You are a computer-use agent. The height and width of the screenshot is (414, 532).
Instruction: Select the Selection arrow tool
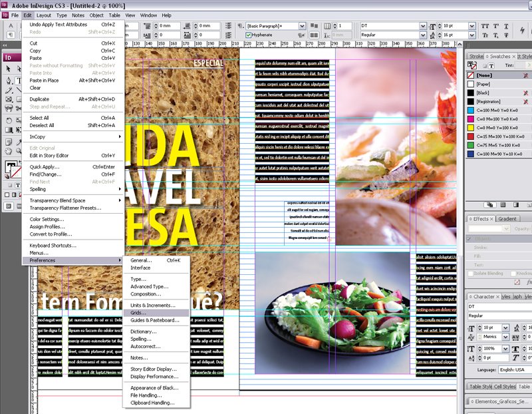(9, 69)
